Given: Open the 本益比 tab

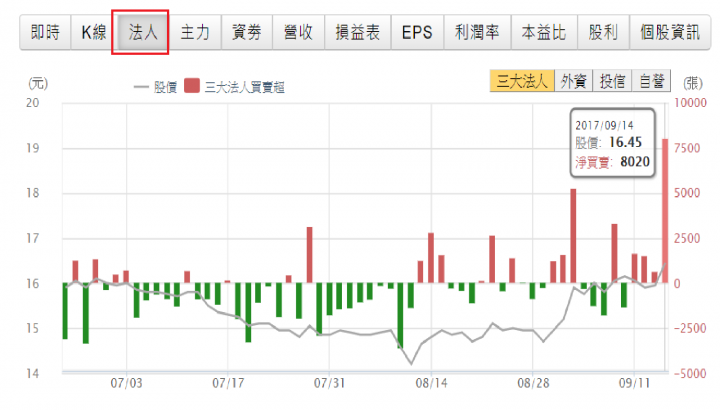Looking at the screenshot, I should [544, 32].
